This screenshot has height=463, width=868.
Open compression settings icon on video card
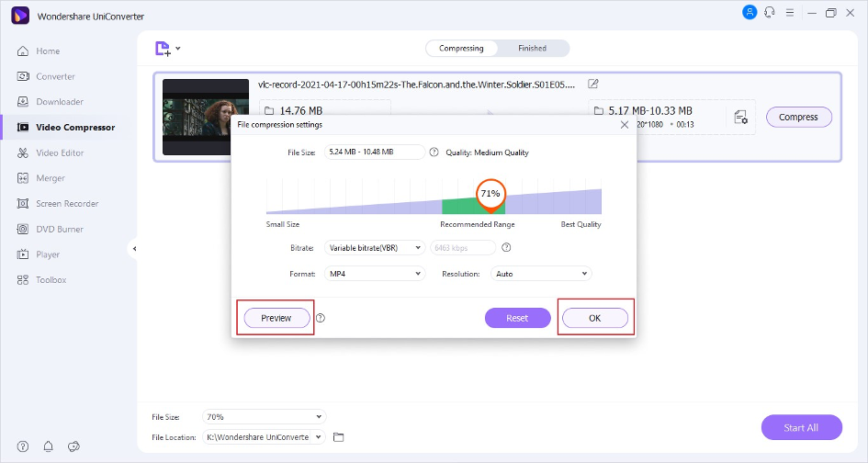(740, 118)
